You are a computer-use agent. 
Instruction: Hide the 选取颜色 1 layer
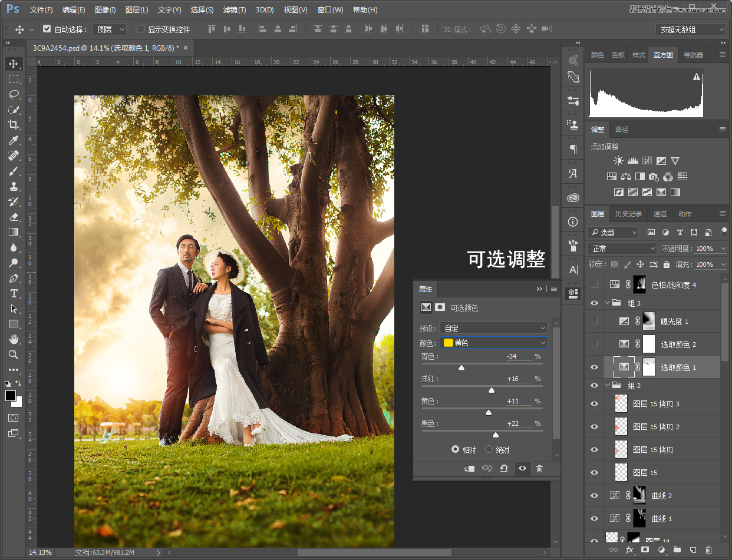(x=594, y=367)
